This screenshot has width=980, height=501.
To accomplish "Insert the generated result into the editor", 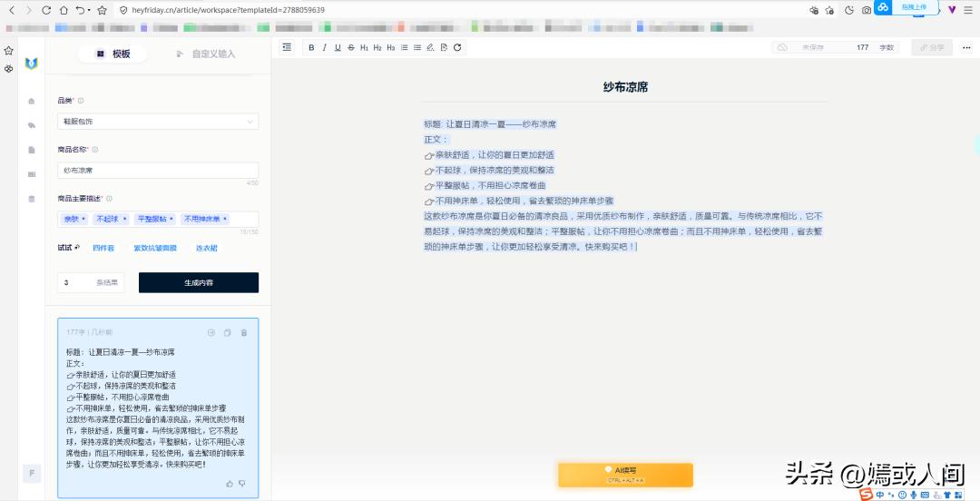I will 211,333.
